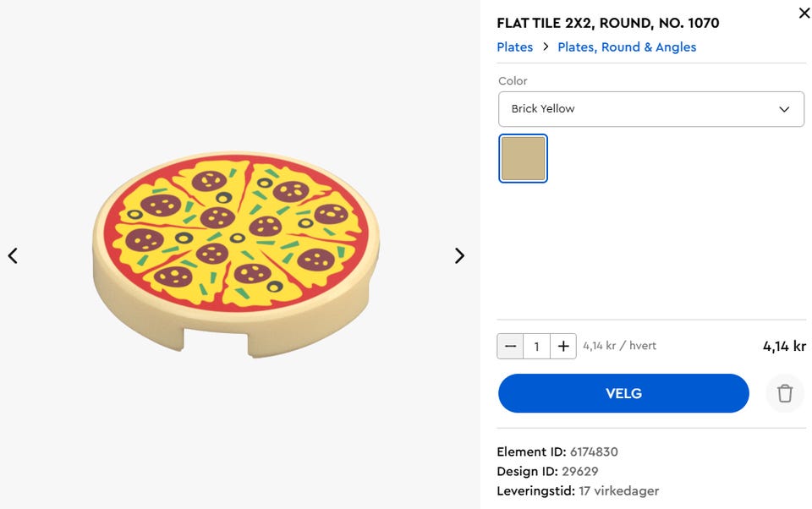Open the Brick Yellow color dropdown
Screen dimensions: 812x509
pos(650,109)
